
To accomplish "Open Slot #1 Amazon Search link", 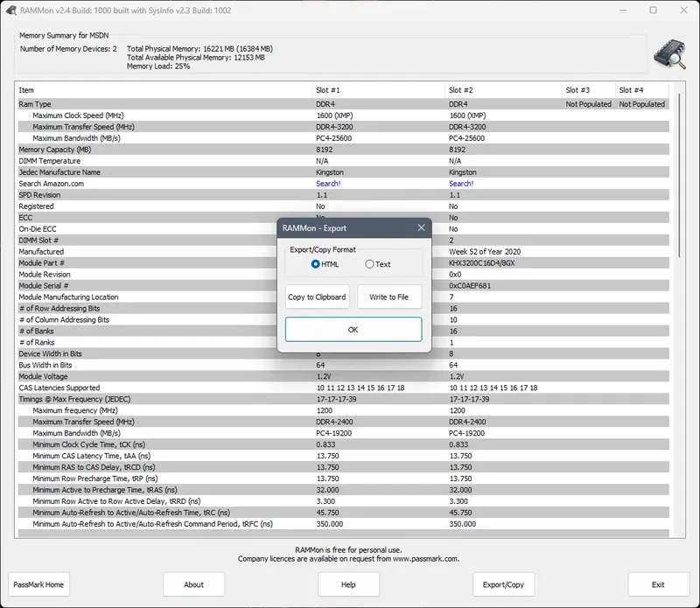I will tap(328, 184).
